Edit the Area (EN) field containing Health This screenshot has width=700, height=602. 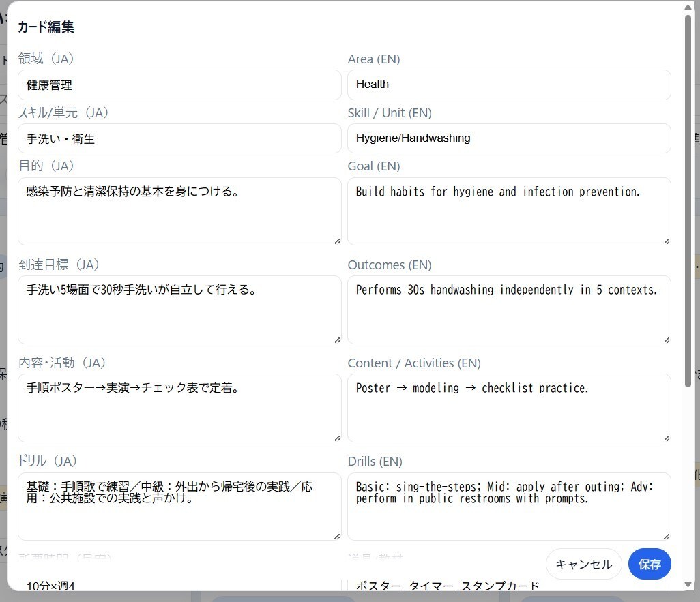coord(509,85)
